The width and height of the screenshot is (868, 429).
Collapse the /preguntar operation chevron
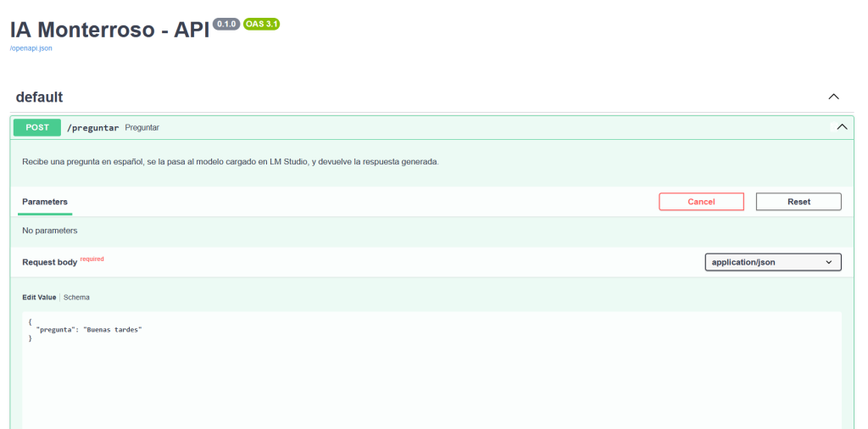[x=842, y=127]
